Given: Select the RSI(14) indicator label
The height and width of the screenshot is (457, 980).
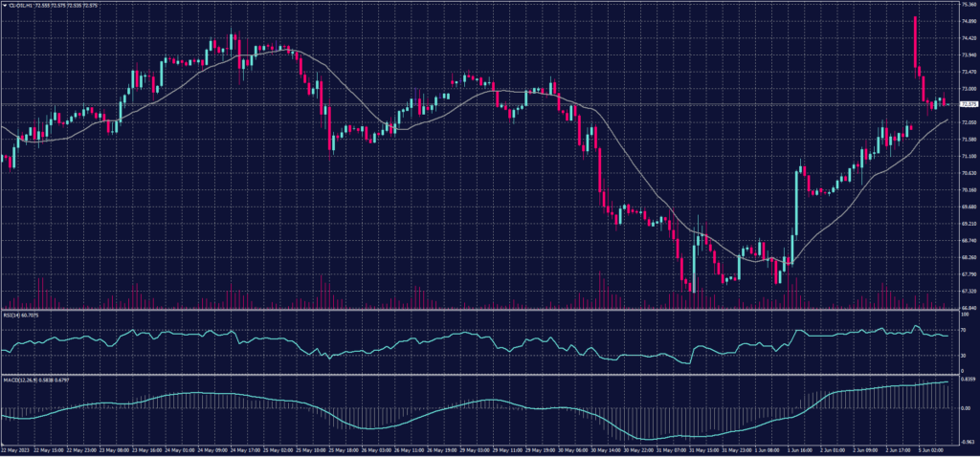Looking at the screenshot, I should click(11, 313).
